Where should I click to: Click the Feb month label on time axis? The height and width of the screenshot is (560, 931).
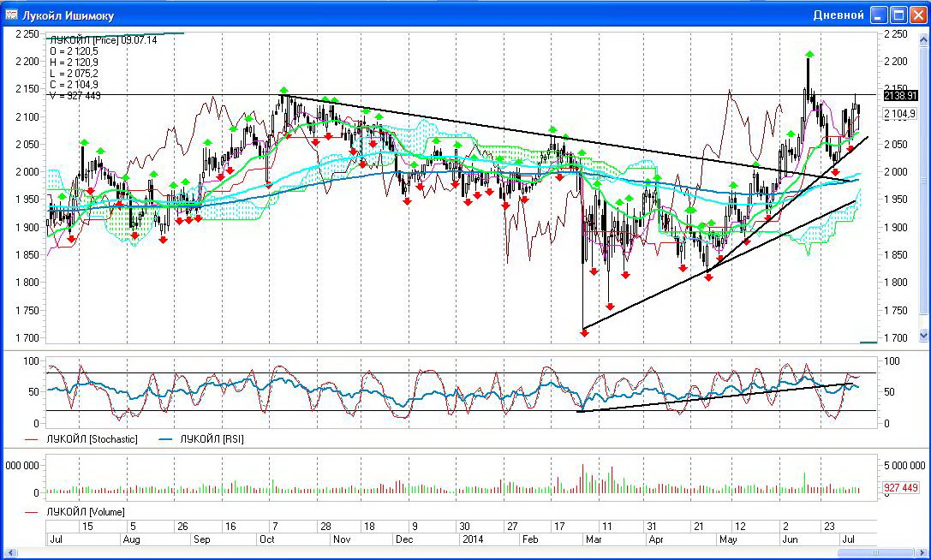[529, 539]
